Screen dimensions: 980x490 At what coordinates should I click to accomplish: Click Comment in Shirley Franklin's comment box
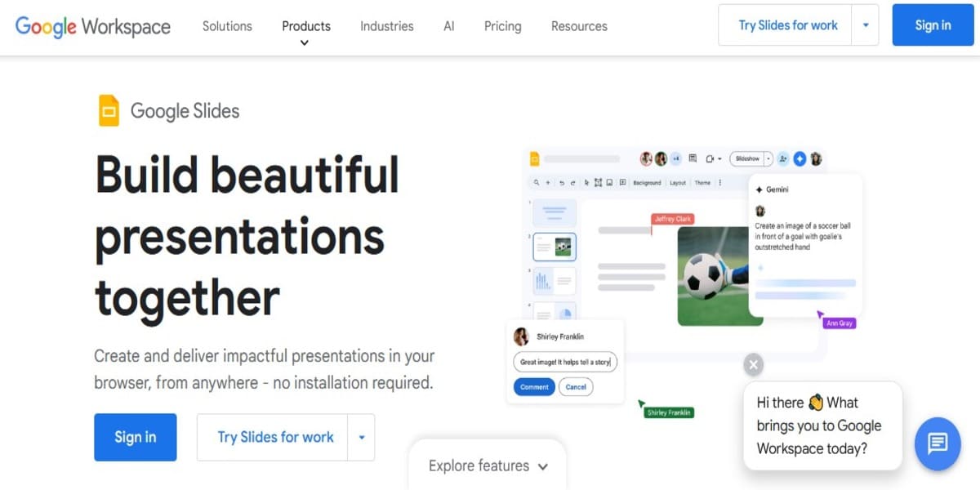(x=534, y=386)
